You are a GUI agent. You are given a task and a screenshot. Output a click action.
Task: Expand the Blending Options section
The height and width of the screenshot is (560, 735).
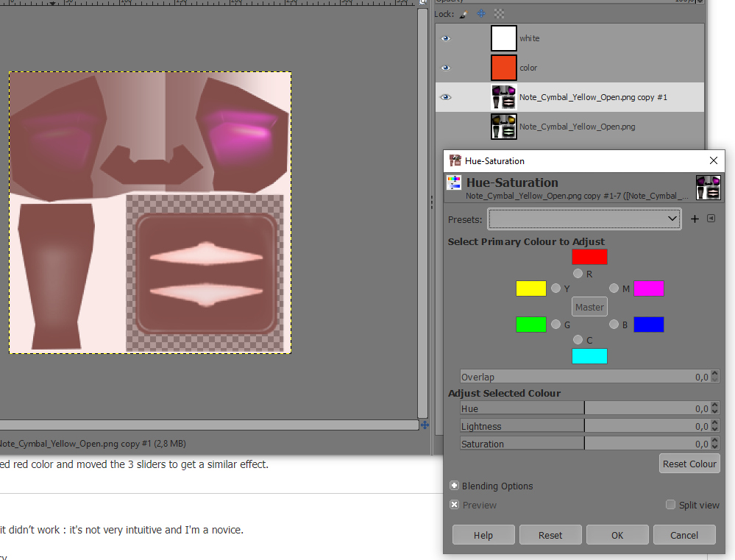[x=455, y=486]
